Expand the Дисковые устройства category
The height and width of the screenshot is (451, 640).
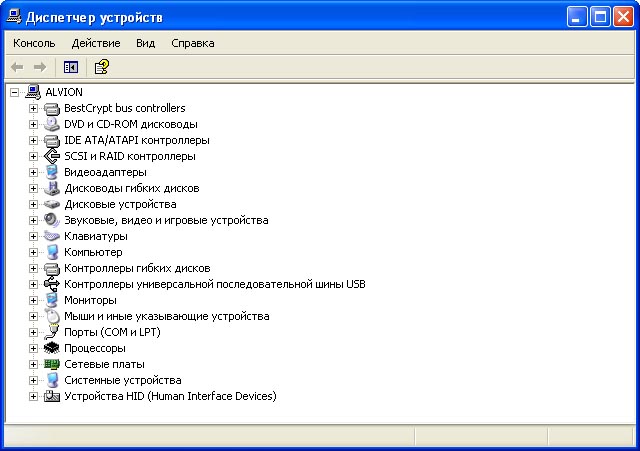pyautogui.click(x=33, y=204)
